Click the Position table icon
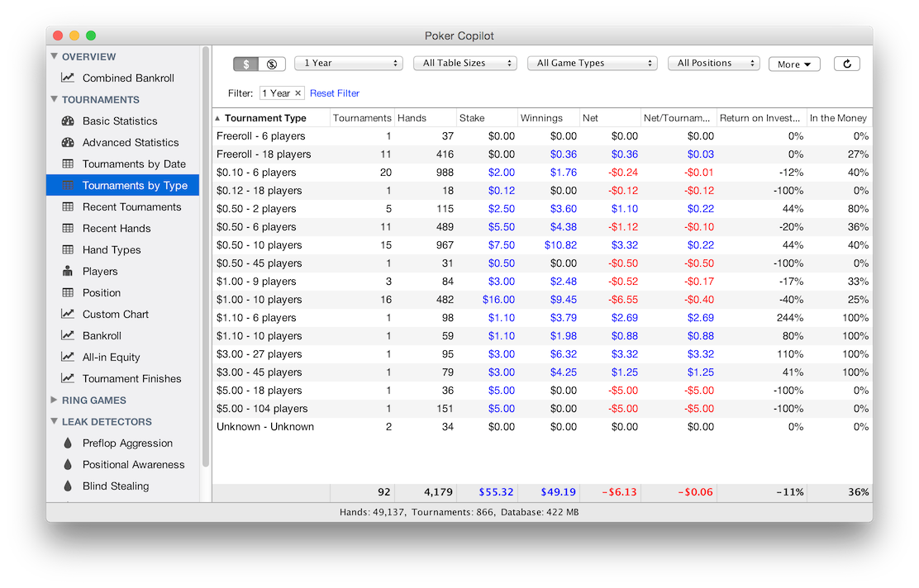 click(x=68, y=292)
